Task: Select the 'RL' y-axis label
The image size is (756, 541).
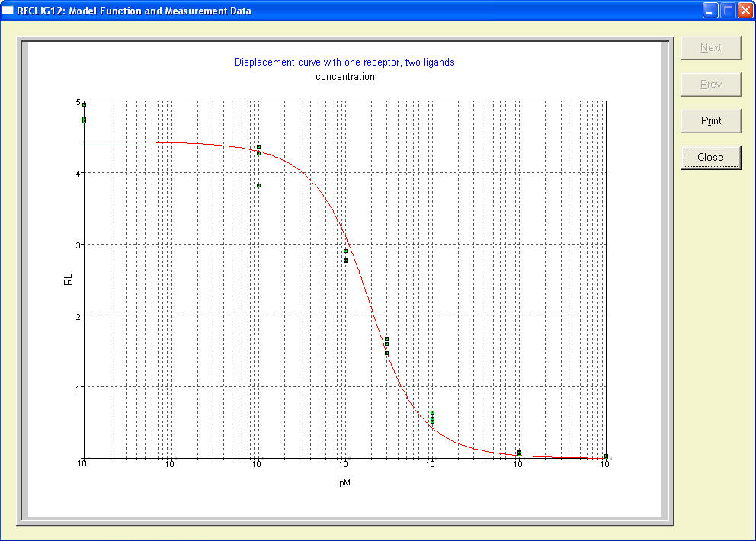Action: (x=68, y=280)
